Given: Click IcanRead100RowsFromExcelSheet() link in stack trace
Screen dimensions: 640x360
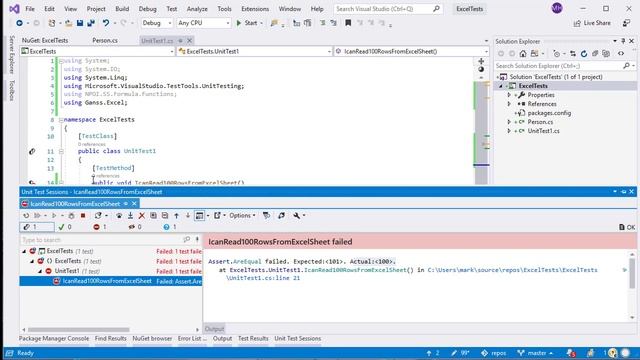Looking at the screenshot, I should click(359, 270).
